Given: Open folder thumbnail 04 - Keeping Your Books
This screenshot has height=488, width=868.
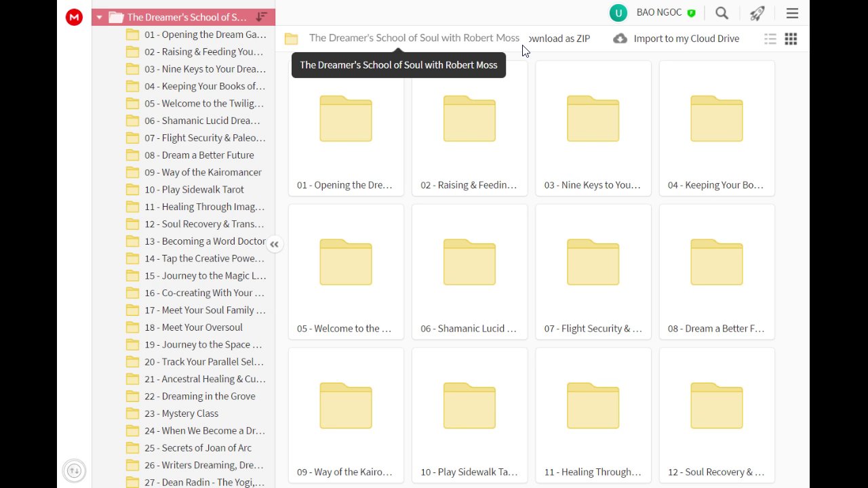Looking at the screenshot, I should (717, 128).
